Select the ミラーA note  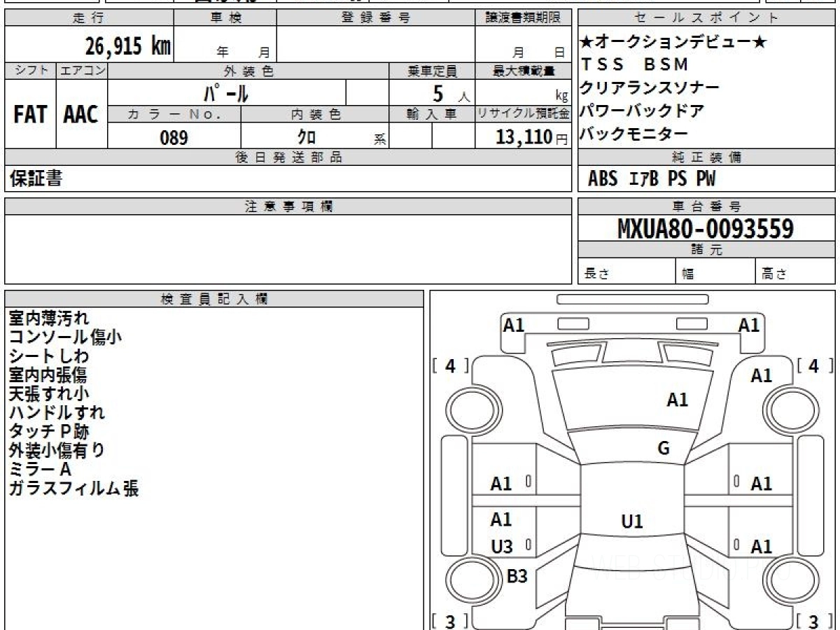pyautogui.click(x=41, y=470)
